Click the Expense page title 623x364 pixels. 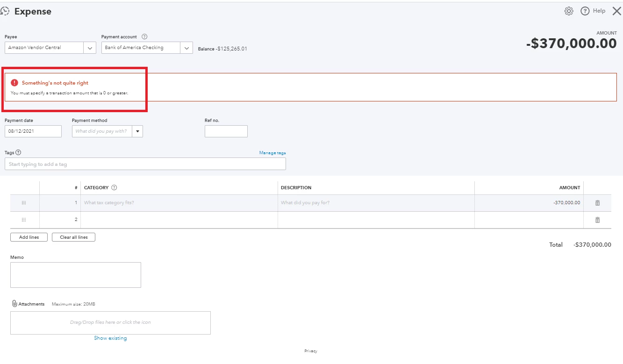33,12
